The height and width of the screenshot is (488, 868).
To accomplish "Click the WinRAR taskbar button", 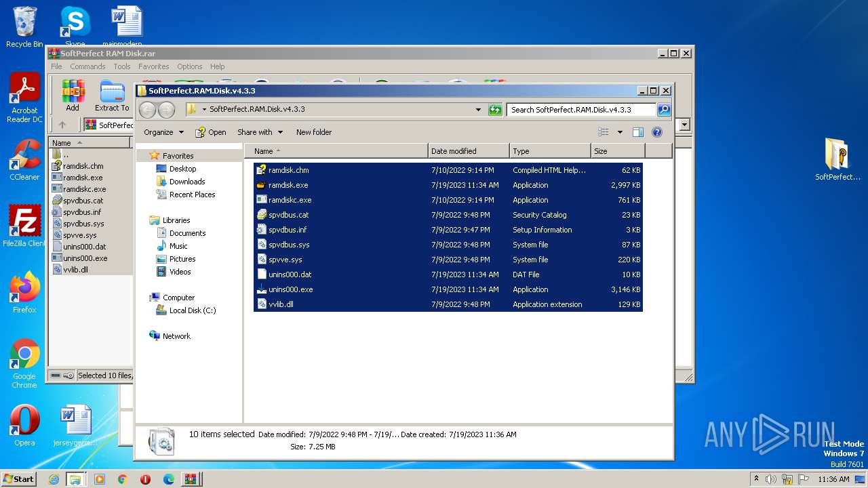I will point(191,479).
